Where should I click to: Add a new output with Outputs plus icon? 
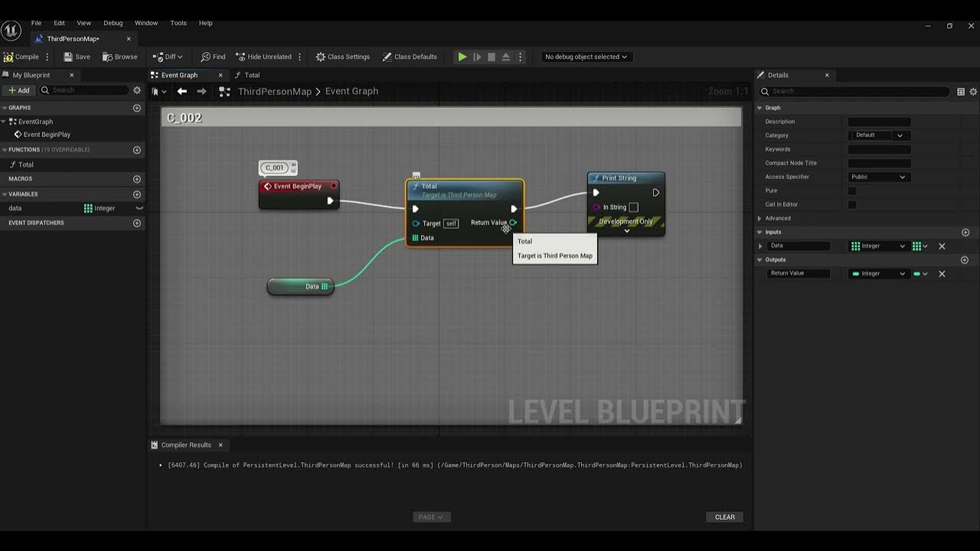(x=964, y=259)
